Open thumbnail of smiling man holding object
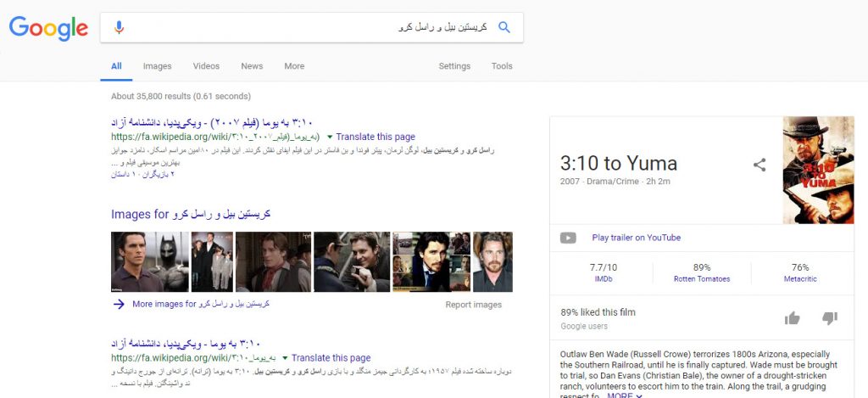The image size is (868, 398). pos(352,261)
